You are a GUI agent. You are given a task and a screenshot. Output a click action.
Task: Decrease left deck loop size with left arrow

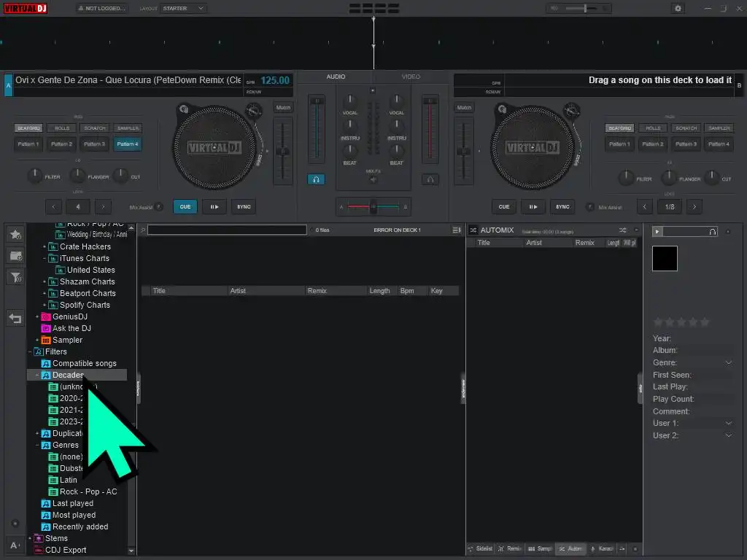pos(53,206)
